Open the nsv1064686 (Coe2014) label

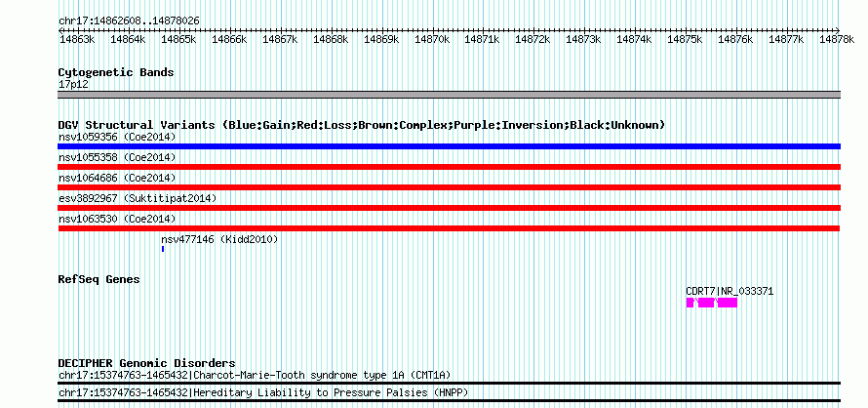pos(117,178)
